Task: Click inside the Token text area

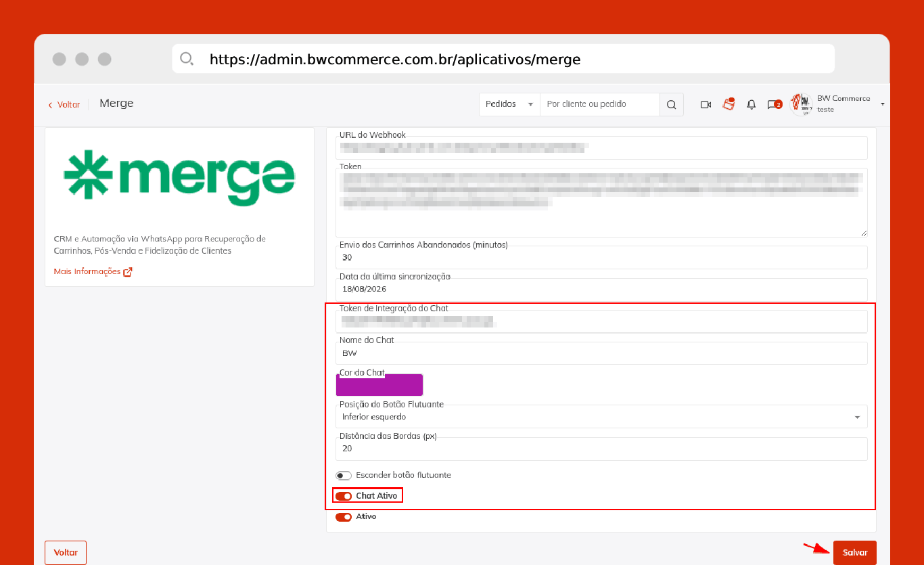Action: [x=601, y=202]
